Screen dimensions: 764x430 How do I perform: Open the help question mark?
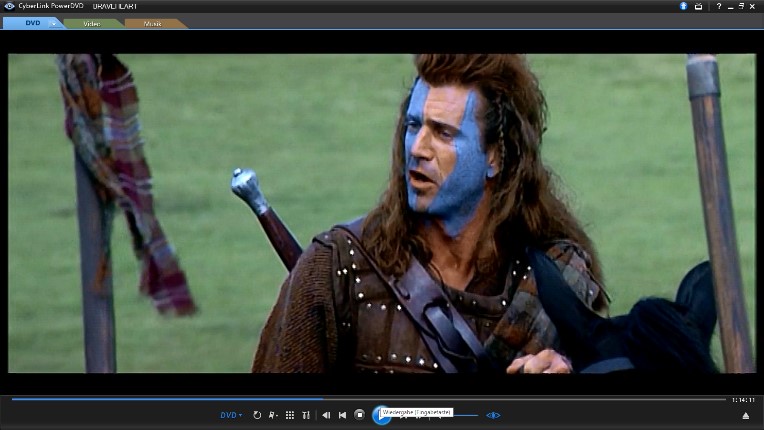[718, 6]
